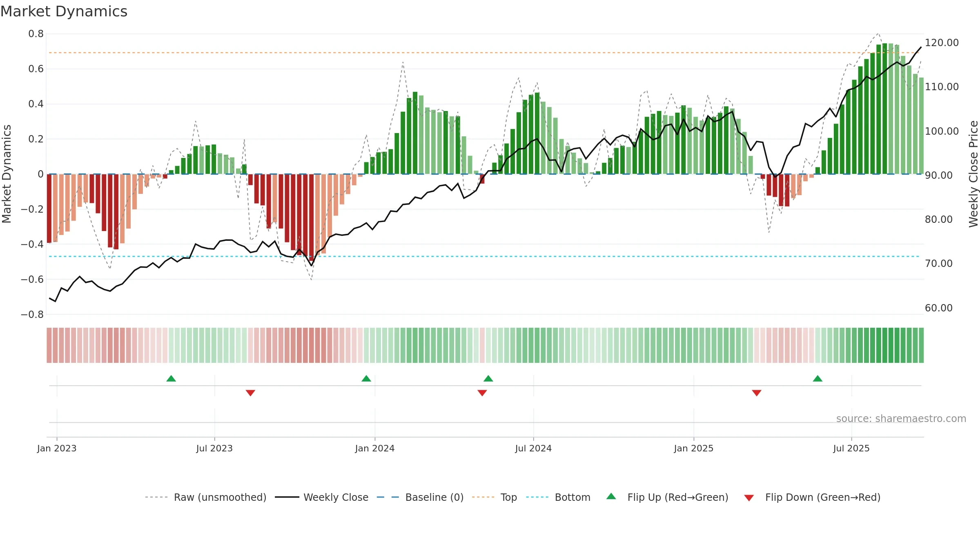Toggle the Top legend entry
This screenshot has width=980, height=551.
pyautogui.click(x=494, y=497)
